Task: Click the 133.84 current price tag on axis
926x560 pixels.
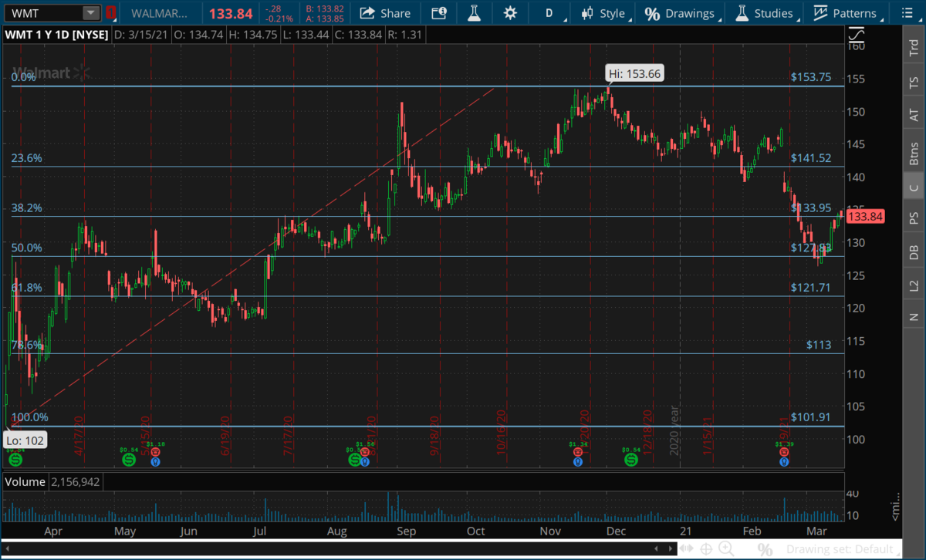Action: [x=864, y=217]
